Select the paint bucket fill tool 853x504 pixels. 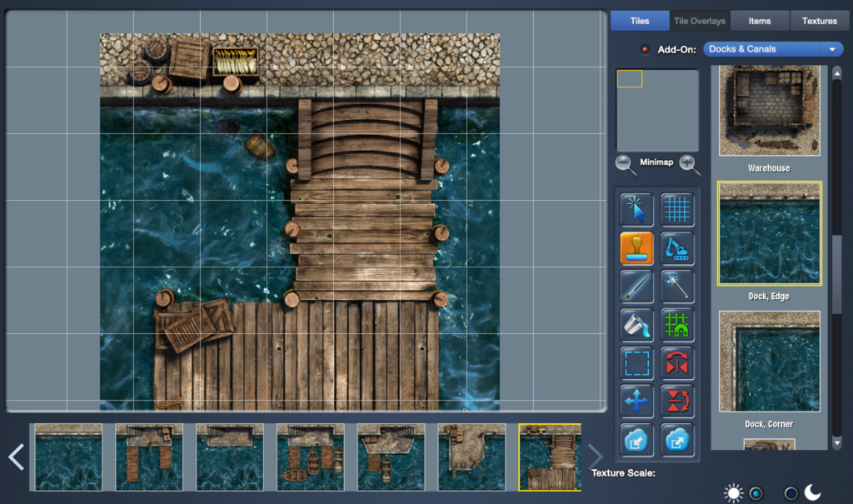(636, 326)
